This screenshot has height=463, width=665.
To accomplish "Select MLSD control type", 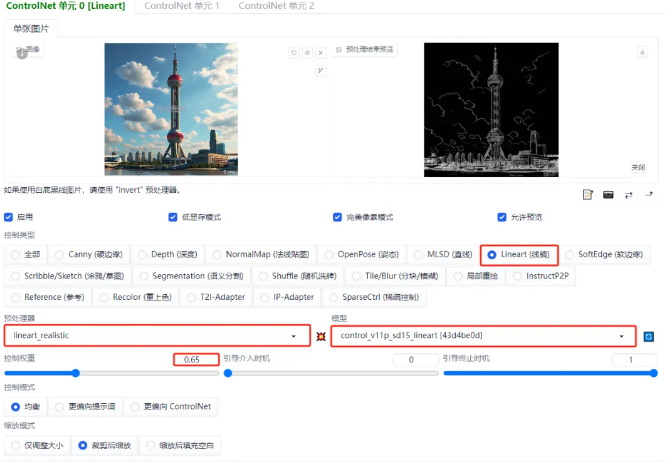I will pyautogui.click(x=443, y=254).
